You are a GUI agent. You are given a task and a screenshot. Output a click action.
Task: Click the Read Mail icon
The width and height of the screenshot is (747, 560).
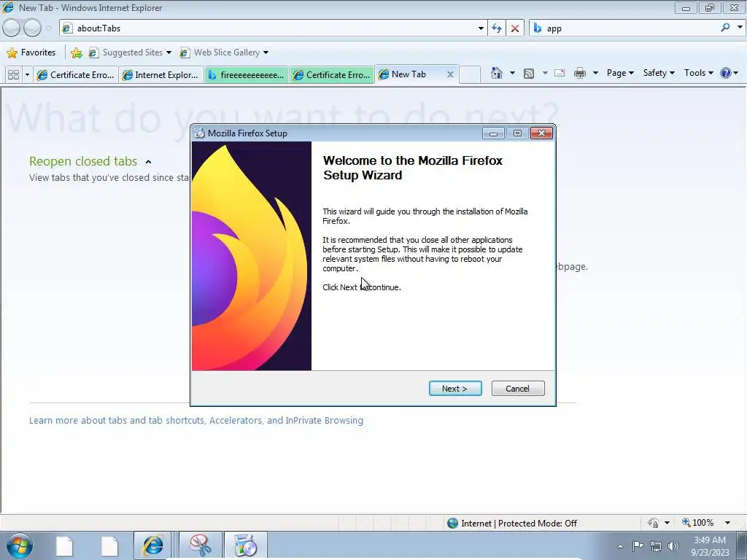(560, 73)
